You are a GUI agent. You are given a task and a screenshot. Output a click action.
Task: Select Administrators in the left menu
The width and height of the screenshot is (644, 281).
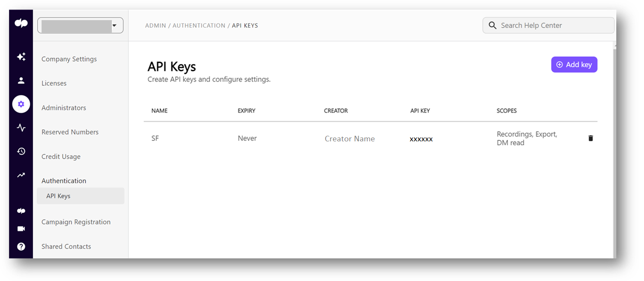64,108
